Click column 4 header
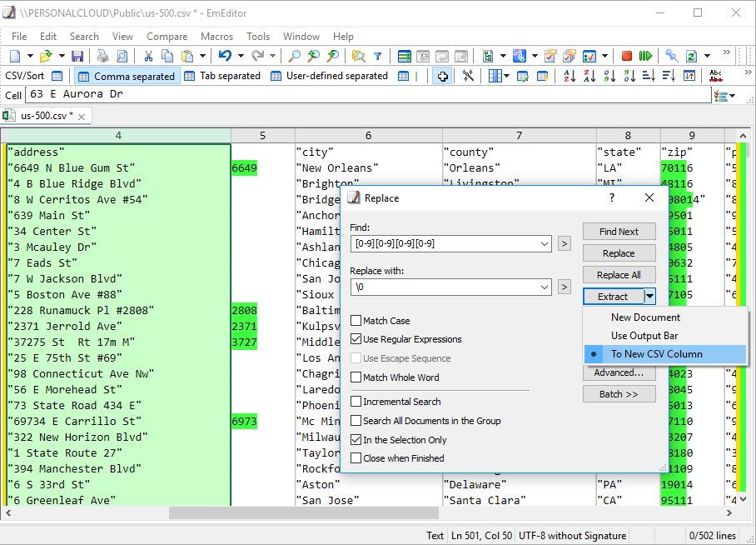 point(118,136)
